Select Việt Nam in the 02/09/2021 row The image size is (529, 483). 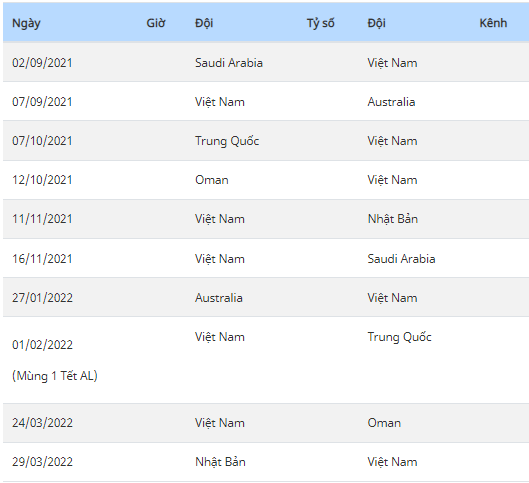tap(392, 63)
